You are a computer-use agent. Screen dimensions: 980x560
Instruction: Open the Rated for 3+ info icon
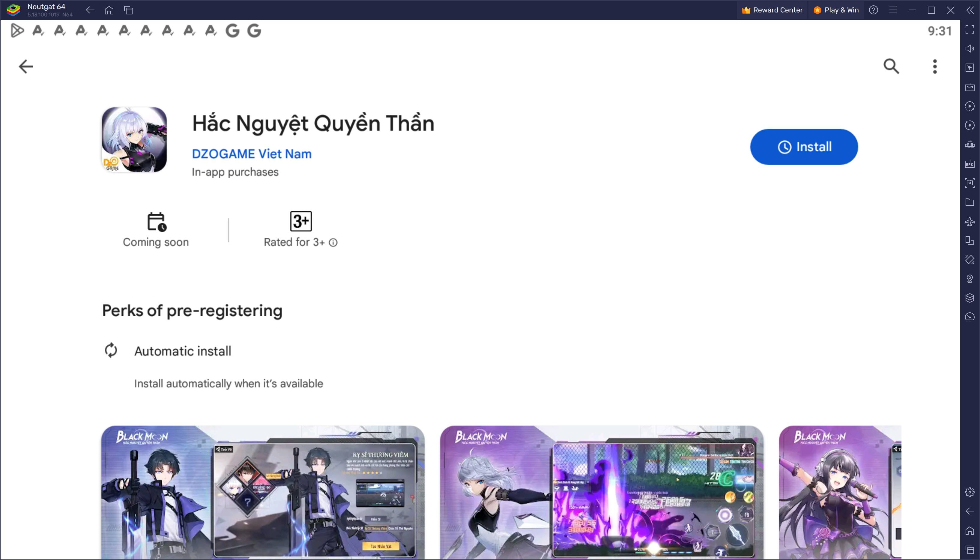click(333, 242)
